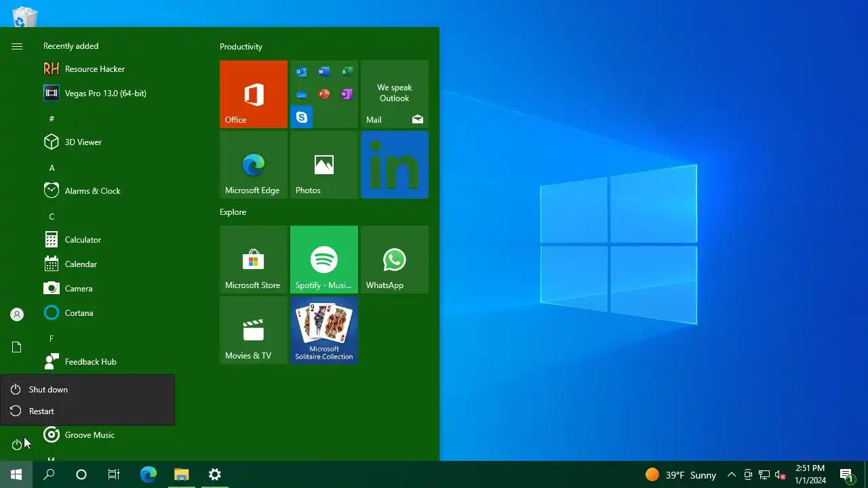The width and height of the screenshot is (868, 488).
Task: Open the Microsoft Edge tile
Action: click(254, 165)
